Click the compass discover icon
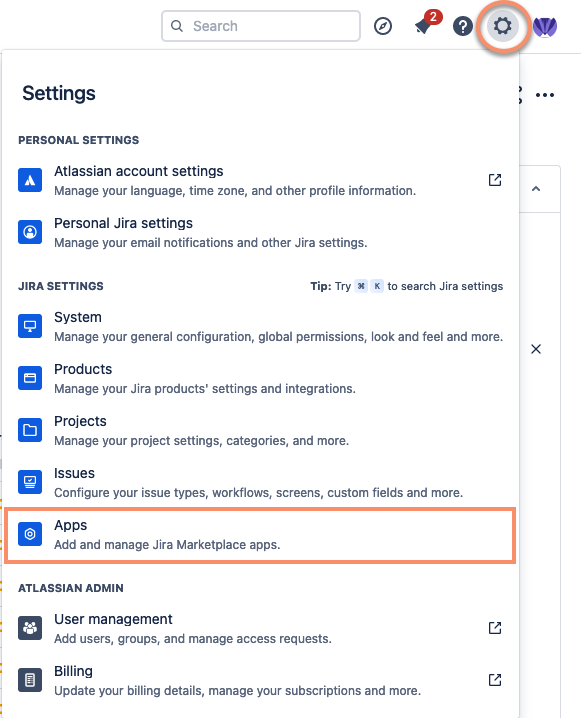581x718 pixels. [x=383, y=26]
